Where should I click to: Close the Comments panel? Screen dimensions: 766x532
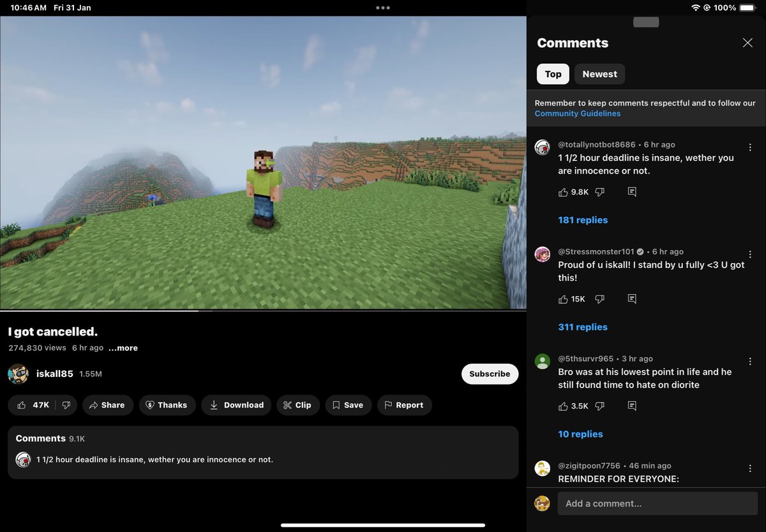(747, 43)
